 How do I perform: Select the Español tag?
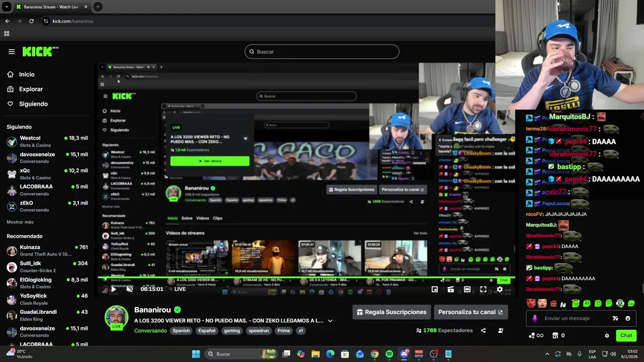coord(207,331)
